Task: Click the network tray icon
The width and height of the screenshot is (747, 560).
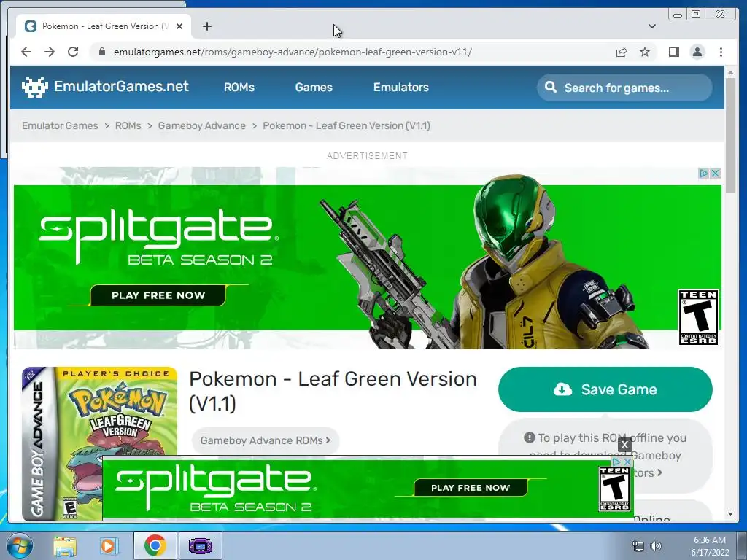Action: tap(638, 545)
